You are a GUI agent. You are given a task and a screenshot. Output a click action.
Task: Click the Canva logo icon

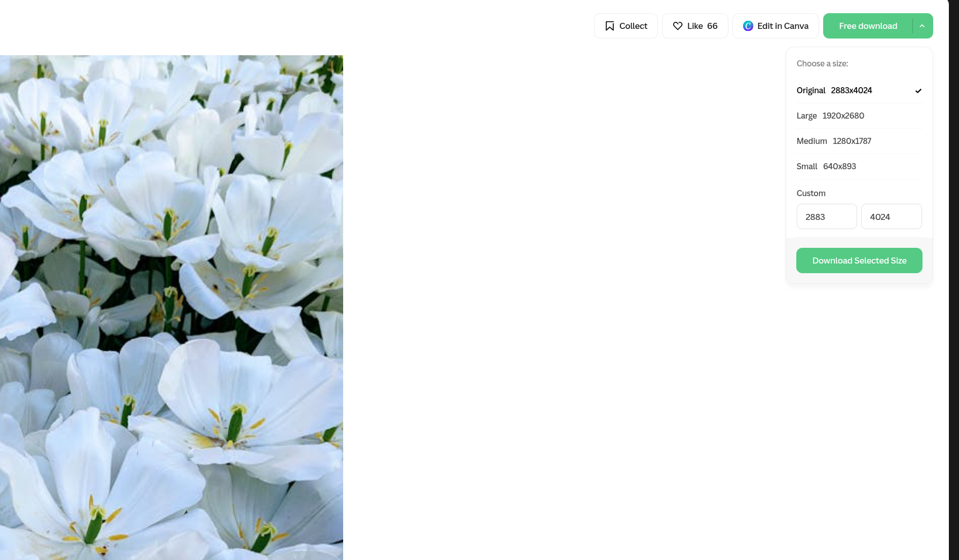[x=748, y=26]
